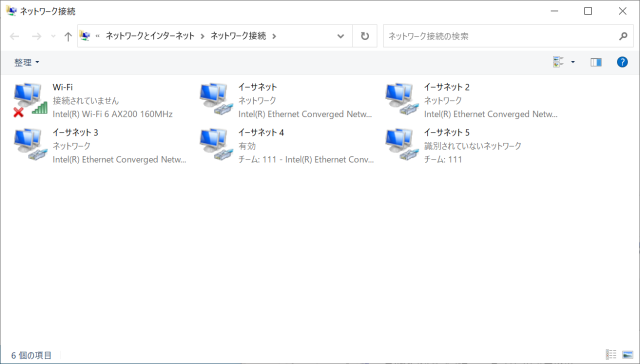Click the address bar control panel icon
Screen dimensions: 640x364
click(85, 36)
